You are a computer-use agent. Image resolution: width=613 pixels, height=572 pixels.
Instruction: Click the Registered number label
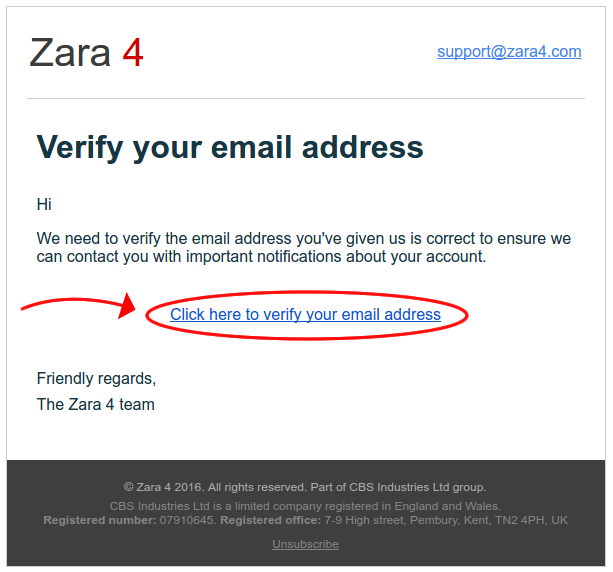(x=100, y=520)
